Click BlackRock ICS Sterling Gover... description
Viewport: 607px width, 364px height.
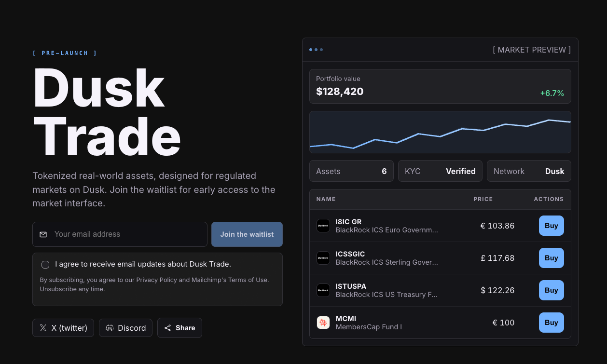coord(387,262)
